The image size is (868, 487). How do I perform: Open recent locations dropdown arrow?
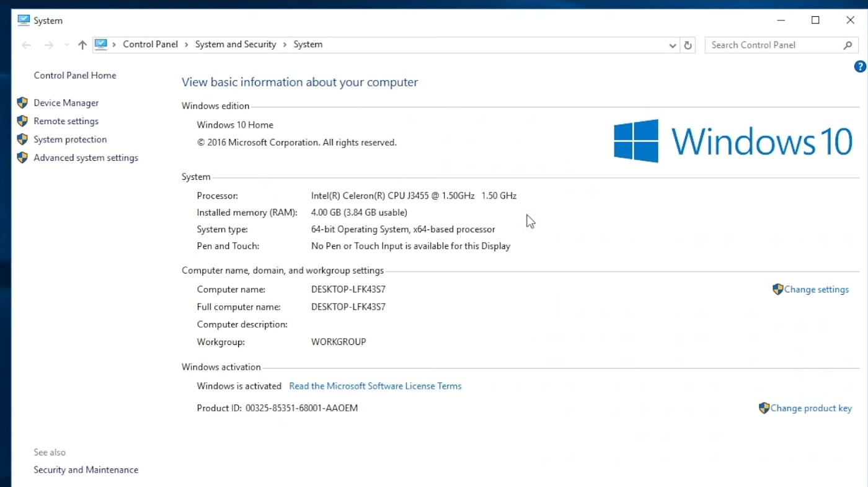tap(66, 45)
